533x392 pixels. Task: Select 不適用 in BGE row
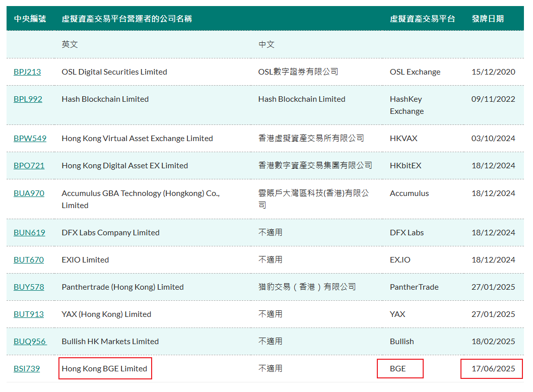[x=270, y=368]
